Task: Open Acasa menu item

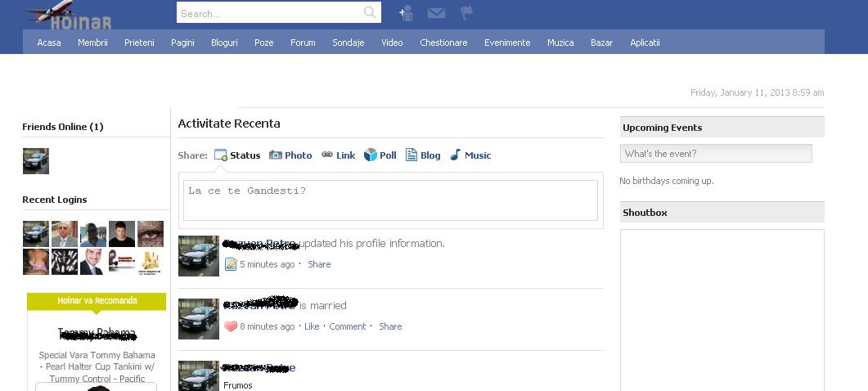Action: (49, 43)
